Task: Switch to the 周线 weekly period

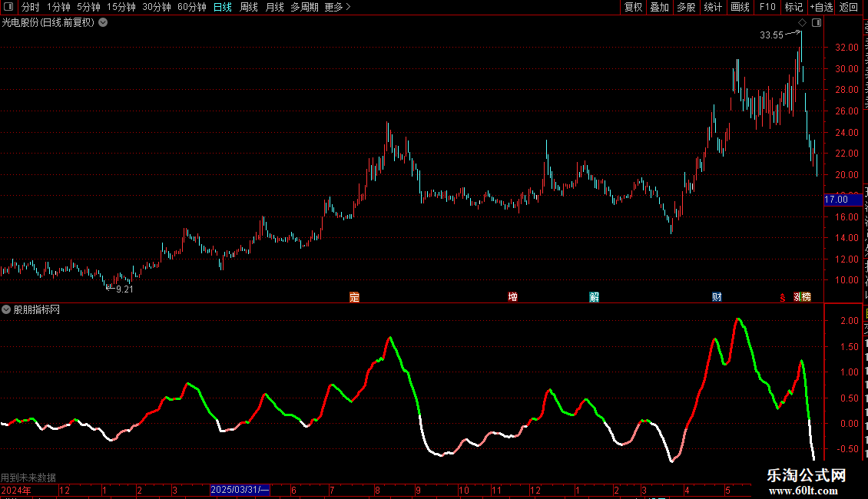Action: coord(249,7)
